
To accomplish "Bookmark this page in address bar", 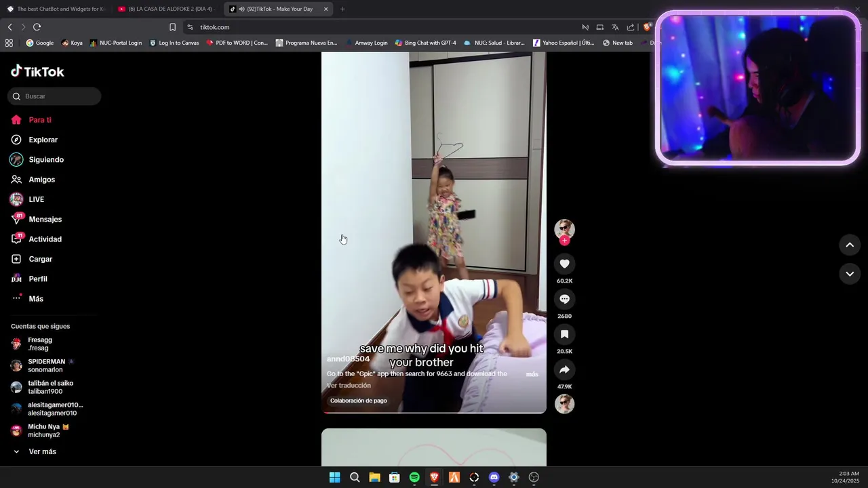I will 172,27.
